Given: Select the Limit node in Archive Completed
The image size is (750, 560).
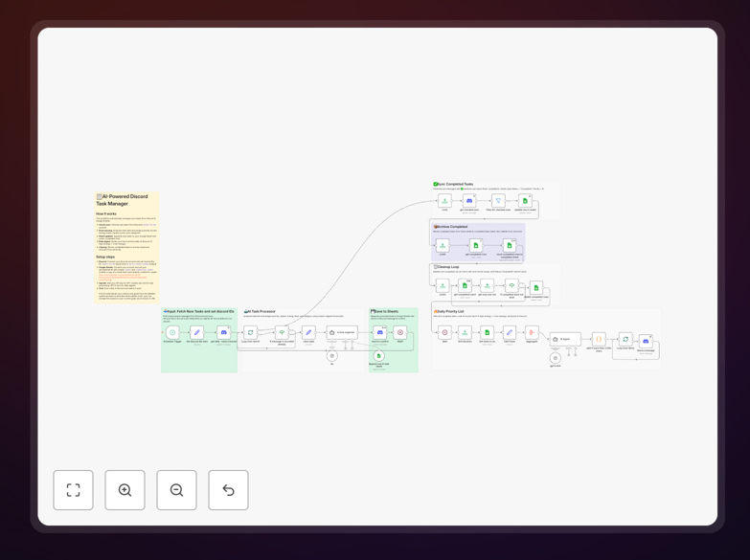Looking at the screenshot, I should (443, 245).
